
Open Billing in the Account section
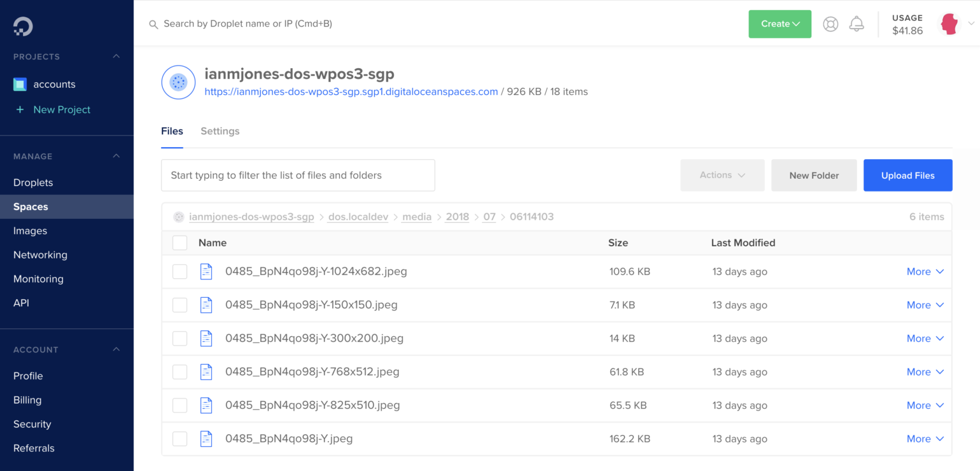pyautogui.click(x=27, y=400)
